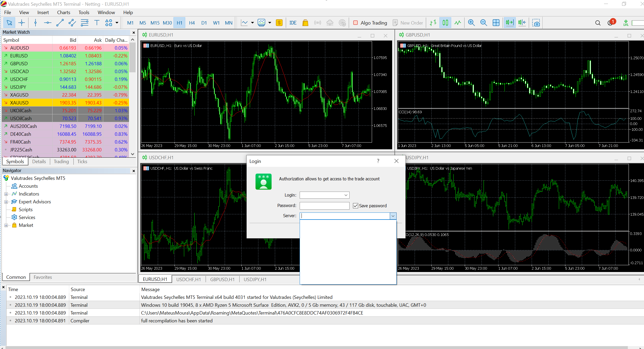Zoom out of the chart
644x349 pixels.
click(484, 23)
